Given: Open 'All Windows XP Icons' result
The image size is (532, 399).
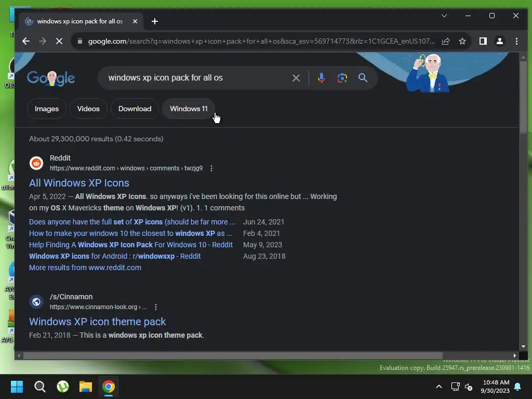Looking at the screenshot, I should point(79,183).
